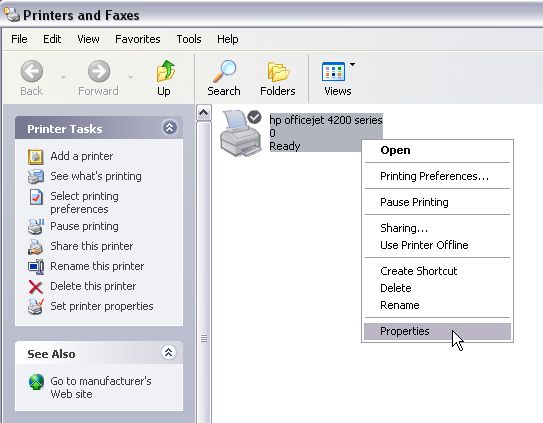
Task: Select the hp officejet 4200 printer icon
Action: [x=241, y=132]
